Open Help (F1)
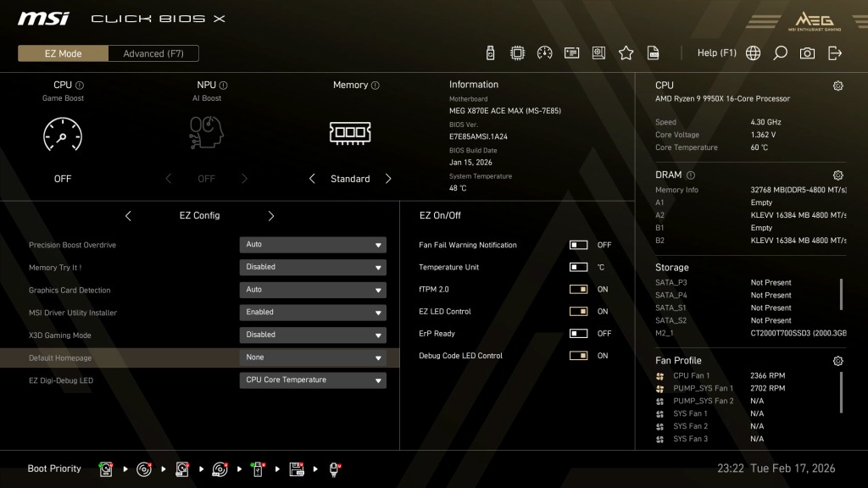 pos(717,53)
